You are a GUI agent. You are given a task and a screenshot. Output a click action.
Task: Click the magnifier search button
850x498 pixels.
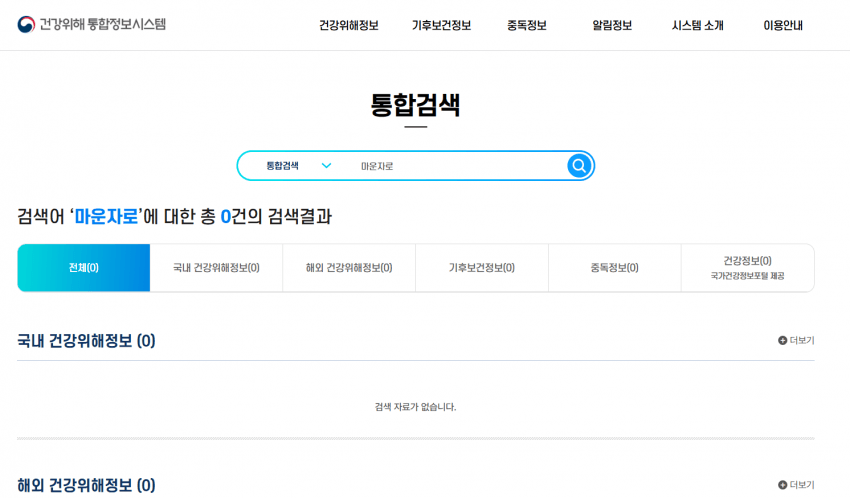[579, 166]
